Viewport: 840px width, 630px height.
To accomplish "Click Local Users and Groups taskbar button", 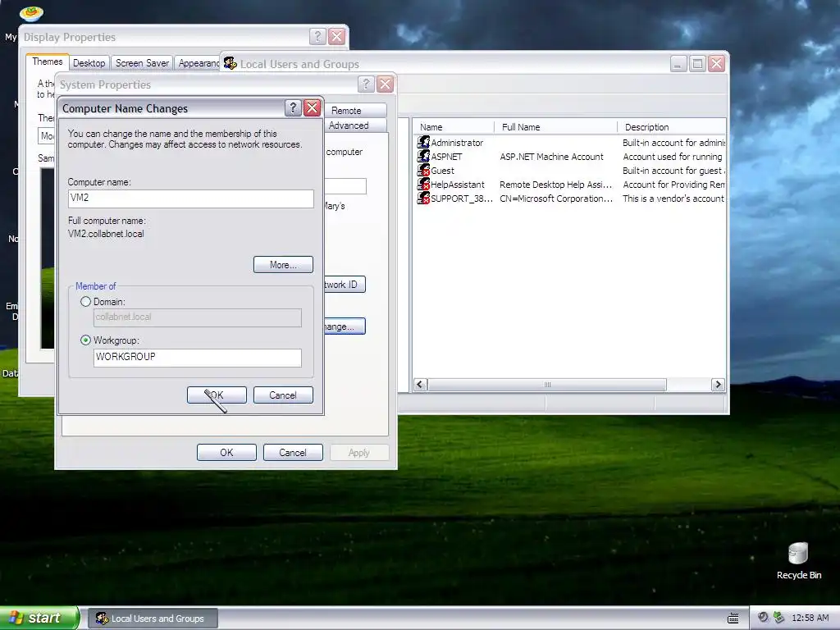I will [153, 619].
